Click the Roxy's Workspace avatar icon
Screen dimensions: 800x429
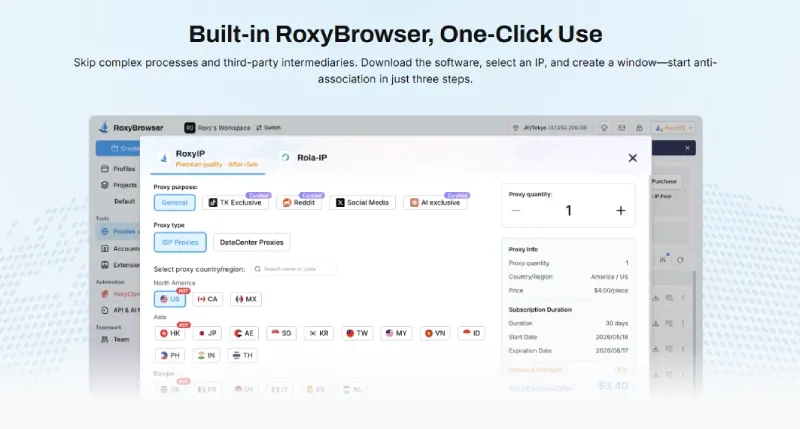190,128
